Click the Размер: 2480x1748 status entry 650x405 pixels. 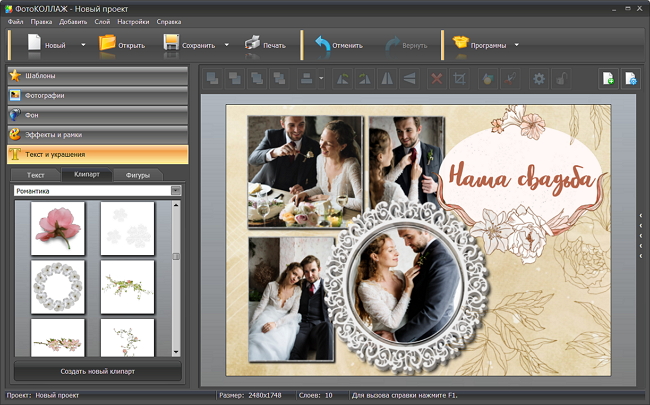(250, 395)
